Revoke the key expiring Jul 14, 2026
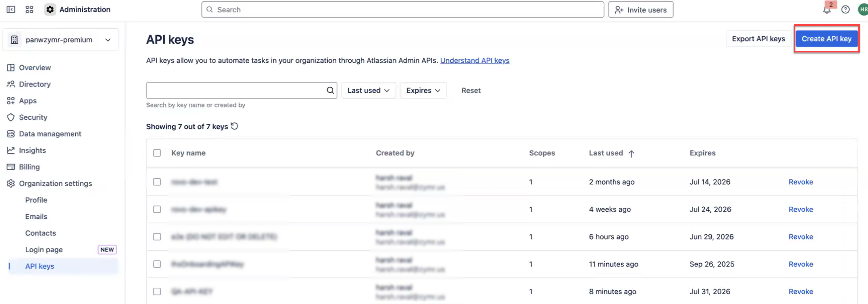The width and height of the screenshot is (868, 304). pos(801,182)
